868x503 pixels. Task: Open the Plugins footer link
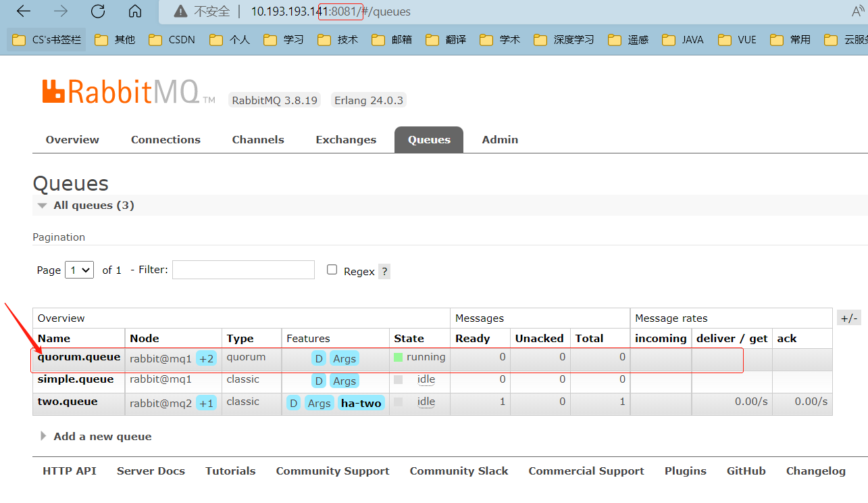click(686, 471)
